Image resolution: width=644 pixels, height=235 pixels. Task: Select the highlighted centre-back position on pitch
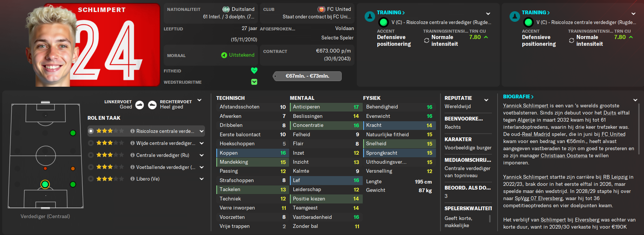point(45,184)
